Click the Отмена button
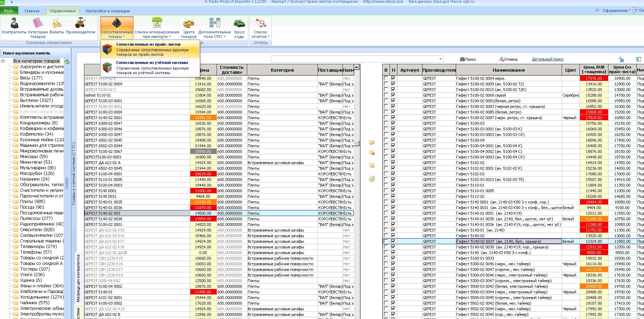 click(x=508, y=59)
